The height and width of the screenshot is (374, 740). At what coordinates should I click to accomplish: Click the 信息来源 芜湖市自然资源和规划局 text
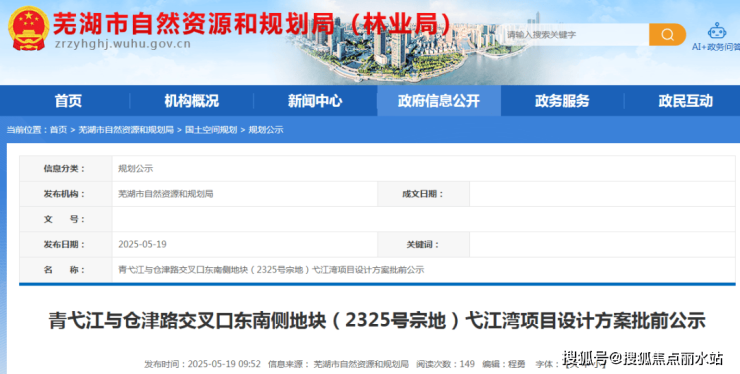coord(338,364)
